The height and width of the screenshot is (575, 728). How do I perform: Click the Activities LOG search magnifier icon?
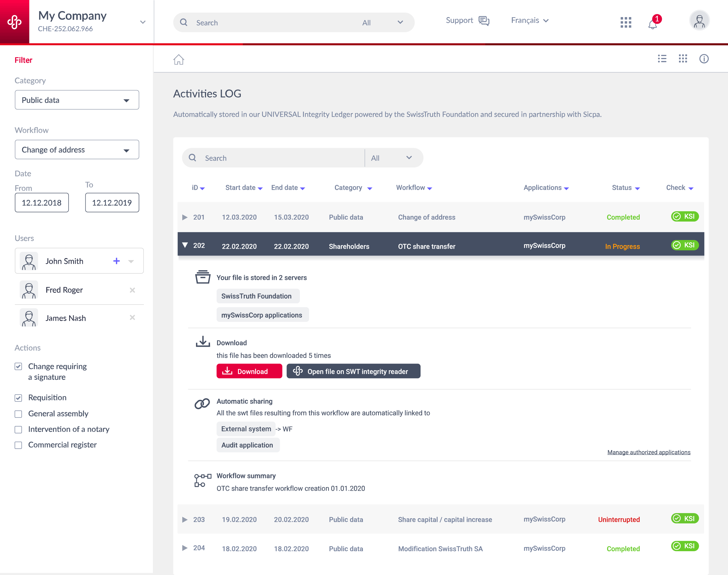pyautogui.click(x=193, y=158)
